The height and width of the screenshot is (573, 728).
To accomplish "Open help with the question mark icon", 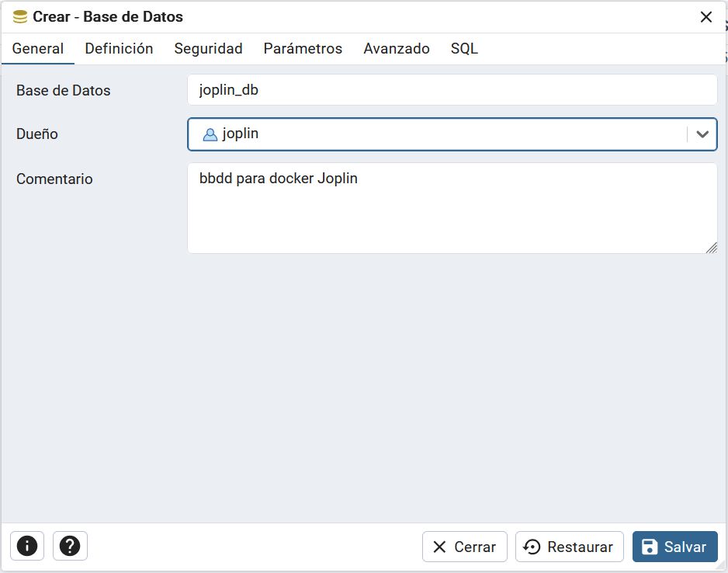I will point(70,546).
